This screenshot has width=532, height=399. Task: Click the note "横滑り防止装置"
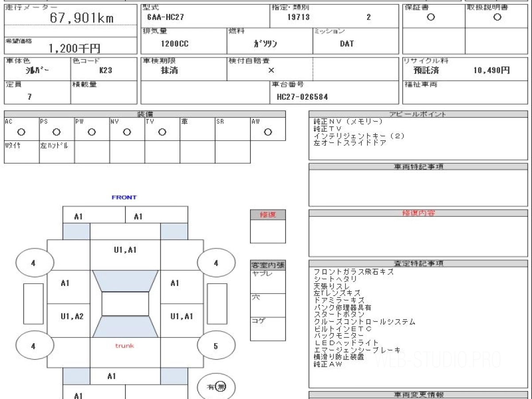click(x=339, y=356)
